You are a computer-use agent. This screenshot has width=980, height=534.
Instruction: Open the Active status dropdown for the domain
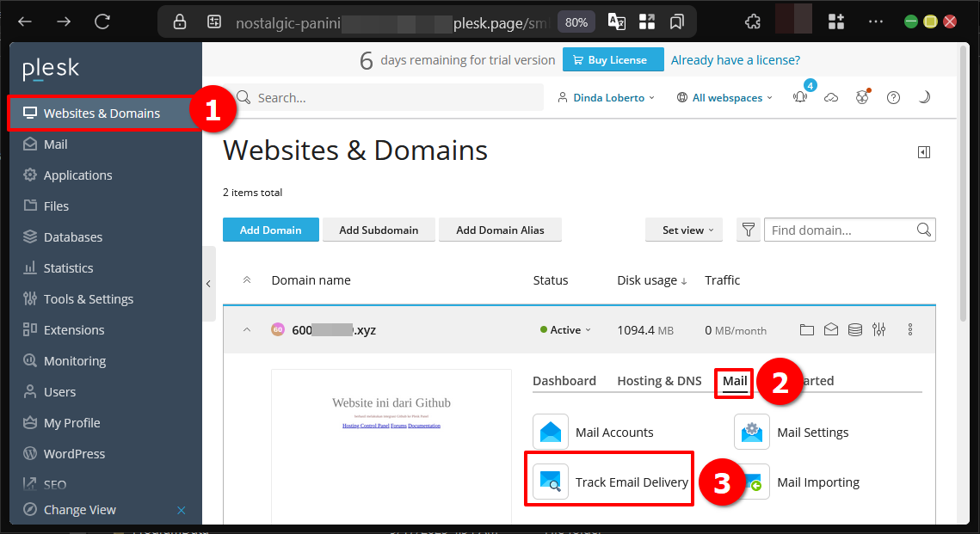(565, 329)
